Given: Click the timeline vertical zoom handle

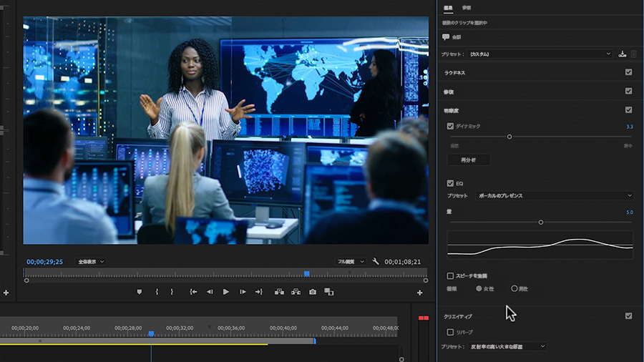Looking at the screenshot, I should [x=401, y=359].
